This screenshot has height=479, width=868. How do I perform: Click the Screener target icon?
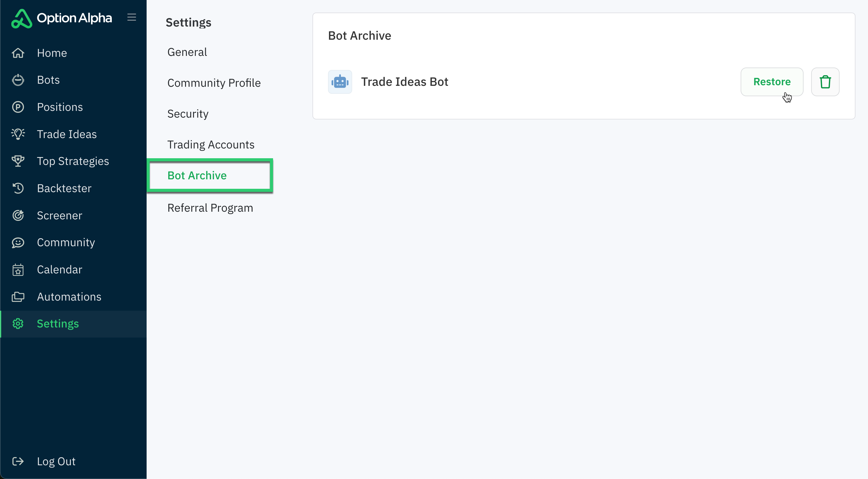click(18, 215)
